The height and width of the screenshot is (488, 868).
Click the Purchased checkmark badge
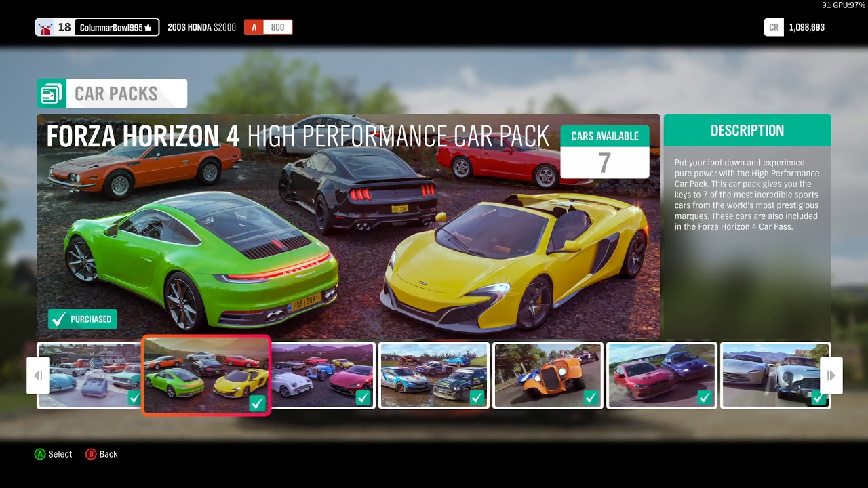(x=82, y=319)
